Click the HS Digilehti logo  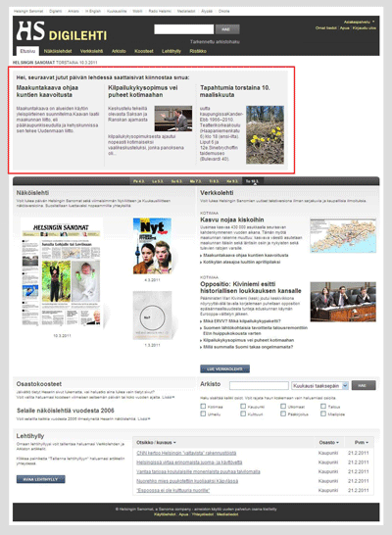click(62, 31)
